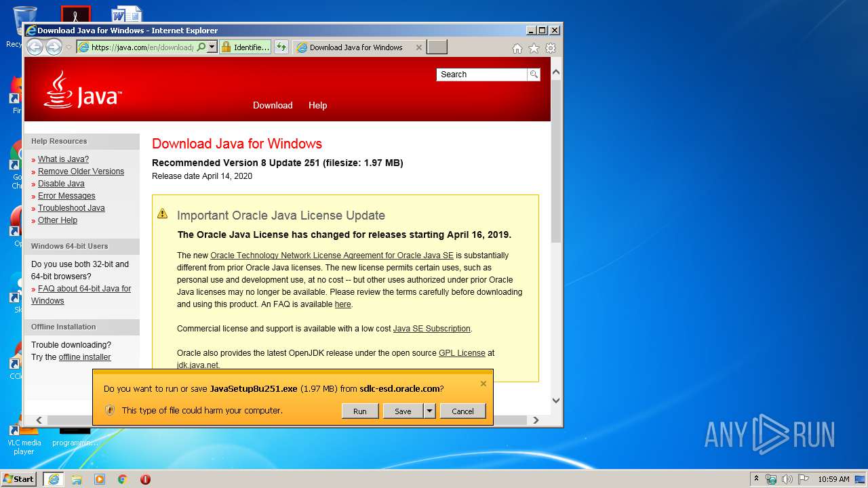Image resolution: width=868 pixels, height=488 pixels.
Task: Launch Opera from the taskbar
Action: [145, 479]
